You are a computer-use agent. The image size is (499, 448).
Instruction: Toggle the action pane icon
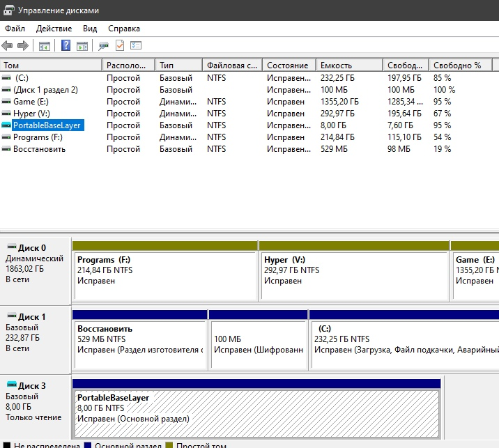pos(82,46)
